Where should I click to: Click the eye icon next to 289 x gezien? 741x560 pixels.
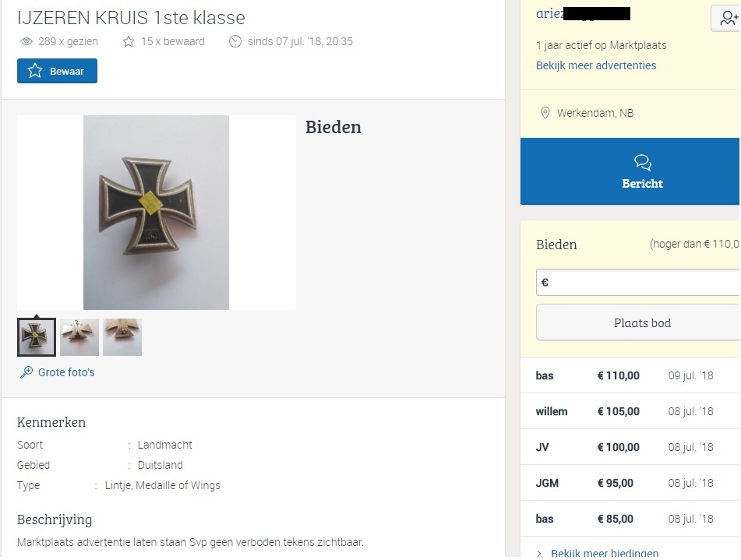pyautogui.click(x=26, y=41)
